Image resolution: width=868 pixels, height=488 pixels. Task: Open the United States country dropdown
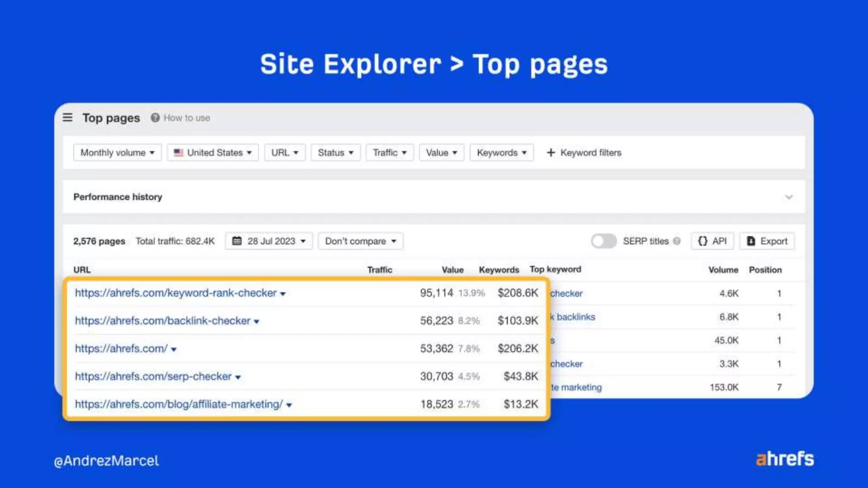213,152
